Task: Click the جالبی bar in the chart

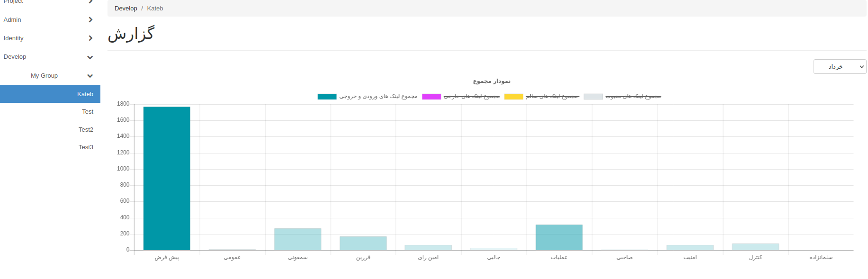Action: [493, 249]
